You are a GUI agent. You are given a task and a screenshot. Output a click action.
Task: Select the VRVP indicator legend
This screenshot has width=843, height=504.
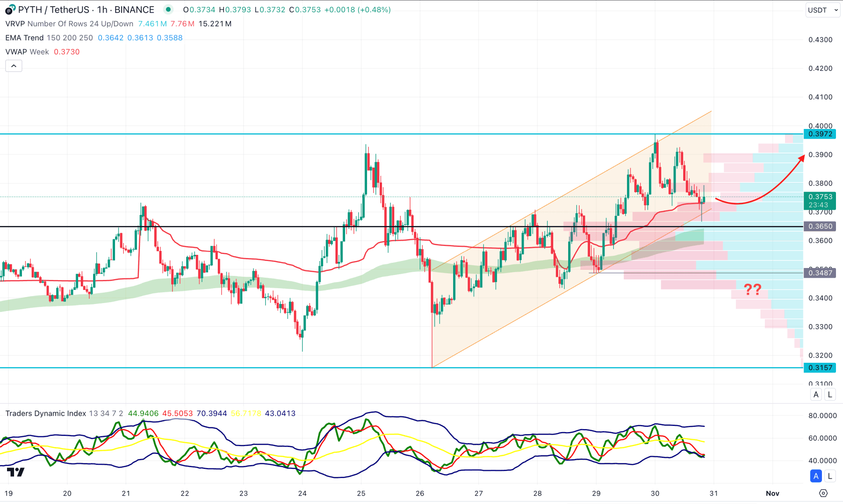(x=69, y=24)
